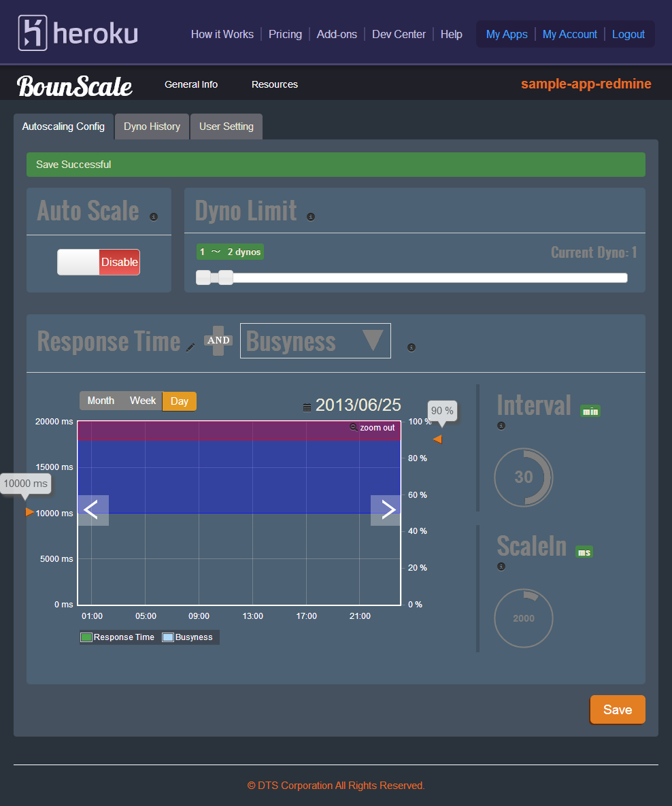The height and width of the screenshot is (806, 672).
Task: Click the light blue Busyness legend swatch
Action: 167,637
